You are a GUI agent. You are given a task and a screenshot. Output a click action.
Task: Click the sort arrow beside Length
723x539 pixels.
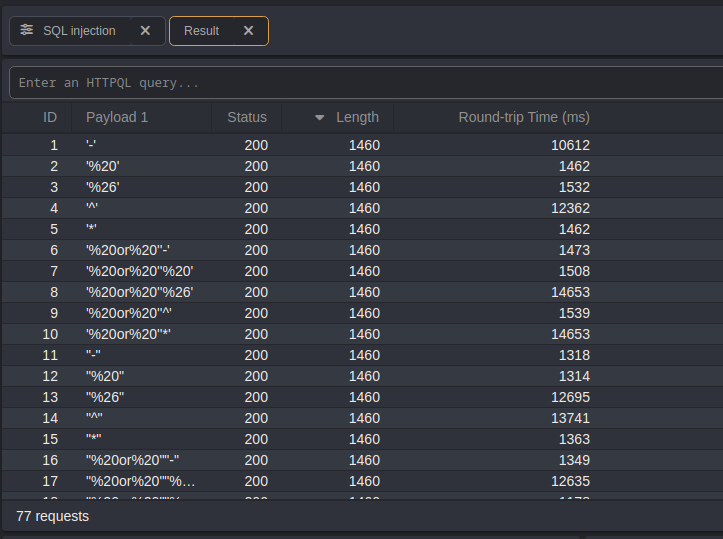[320, 118]
